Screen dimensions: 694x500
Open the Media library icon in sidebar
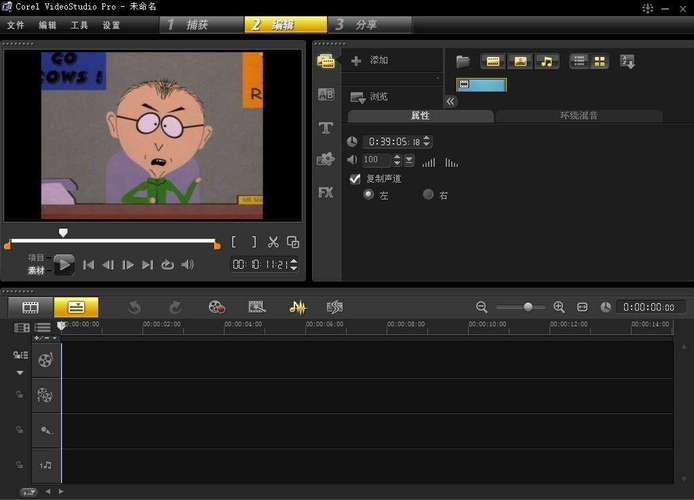[326, 62]
